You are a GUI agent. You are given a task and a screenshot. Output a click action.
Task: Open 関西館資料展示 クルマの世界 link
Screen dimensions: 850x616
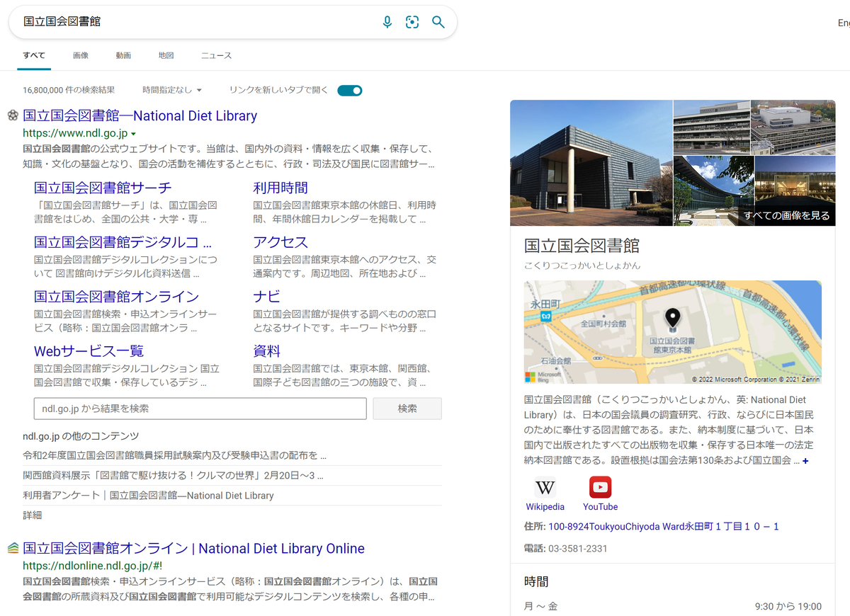173,475
